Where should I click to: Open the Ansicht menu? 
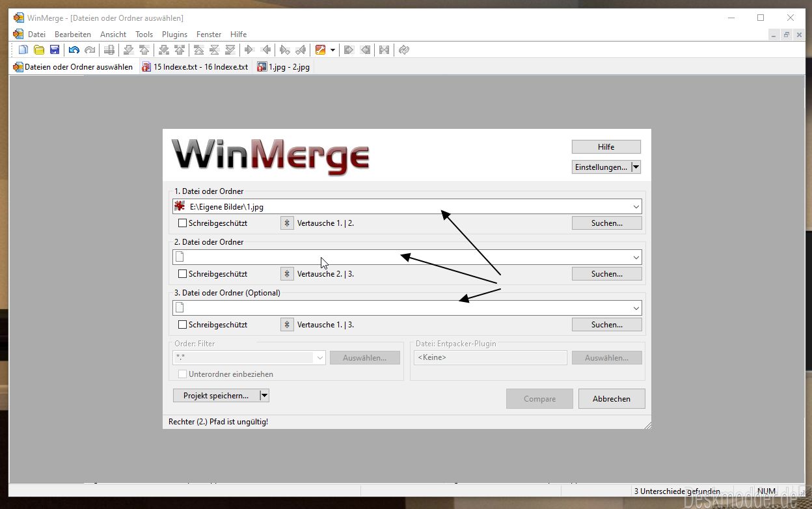coord(113,34)
